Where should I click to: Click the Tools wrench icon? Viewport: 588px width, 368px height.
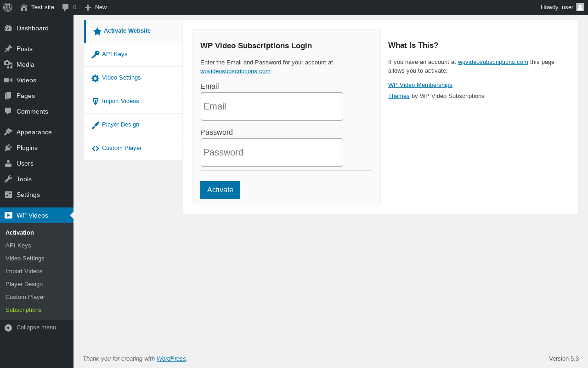coord(8,179)
